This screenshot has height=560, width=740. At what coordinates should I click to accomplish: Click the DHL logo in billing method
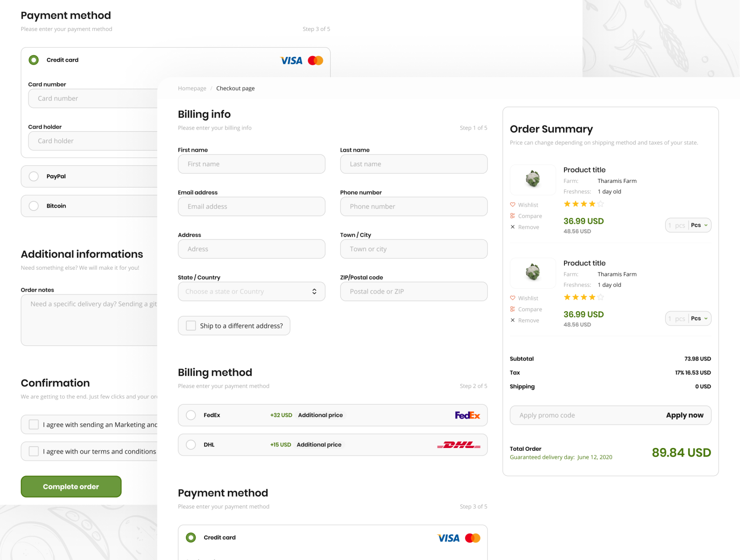click(458, 445)
